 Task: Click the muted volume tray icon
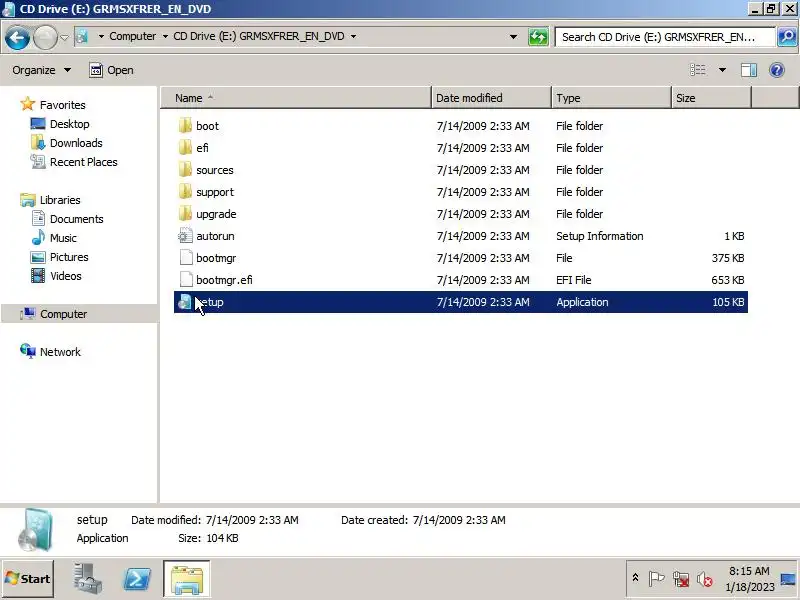click(705, 579)
